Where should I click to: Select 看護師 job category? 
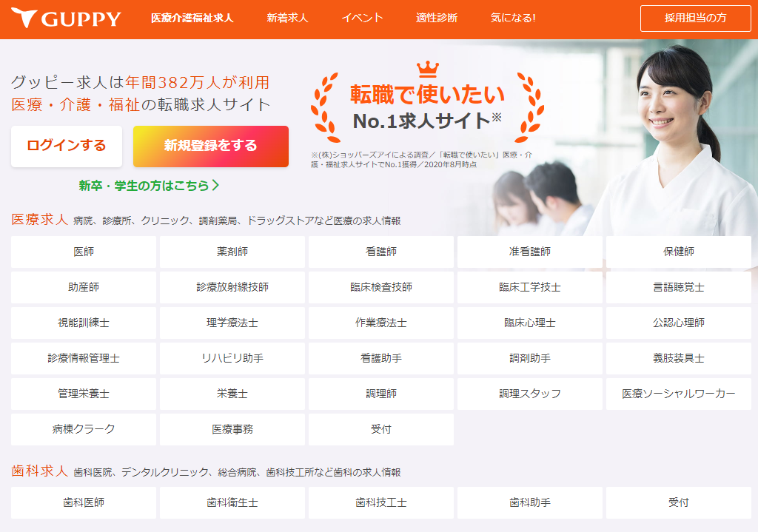(381, 252)
